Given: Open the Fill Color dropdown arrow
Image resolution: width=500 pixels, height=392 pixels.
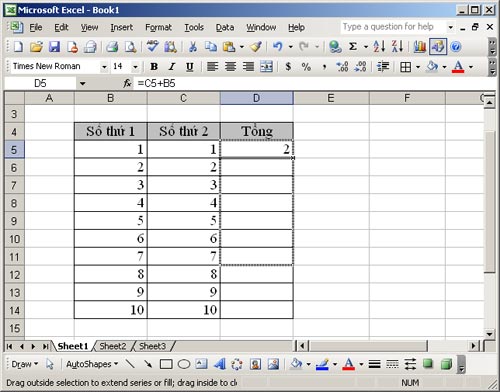Looking at the screenshot, I should point(444,67).
